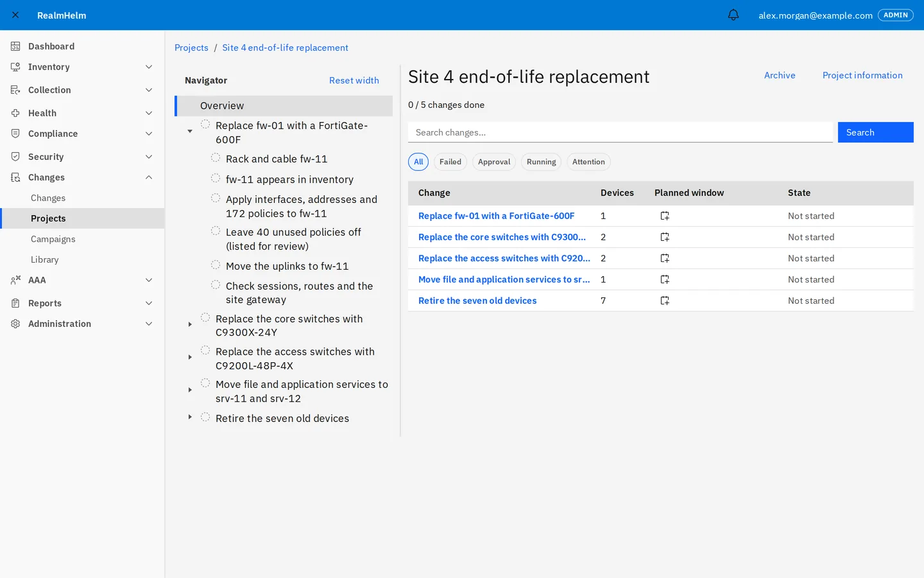Expand the Inventory menu chevron
Viewport: 924px width, 578px height.
149,67
